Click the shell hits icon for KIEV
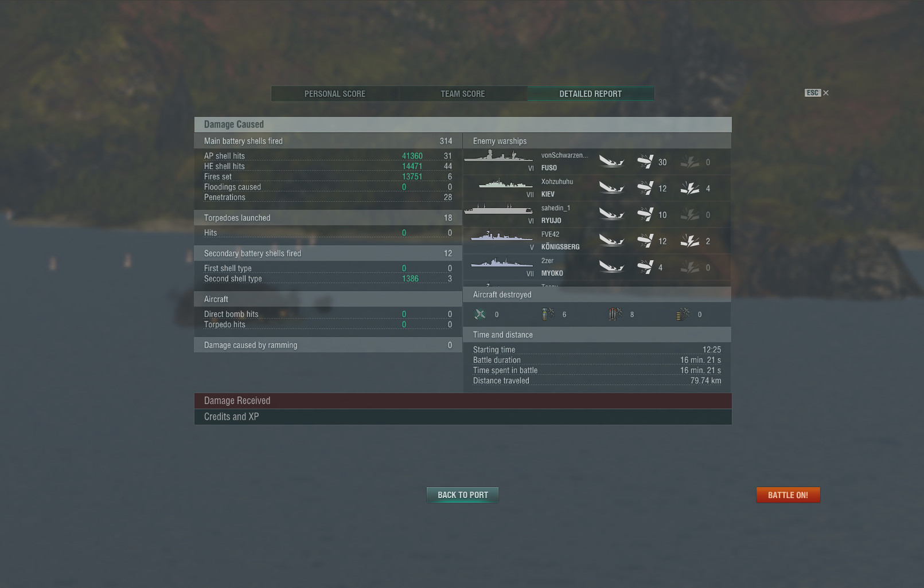This screenshot has width=924, height=588. click(645, 188)
